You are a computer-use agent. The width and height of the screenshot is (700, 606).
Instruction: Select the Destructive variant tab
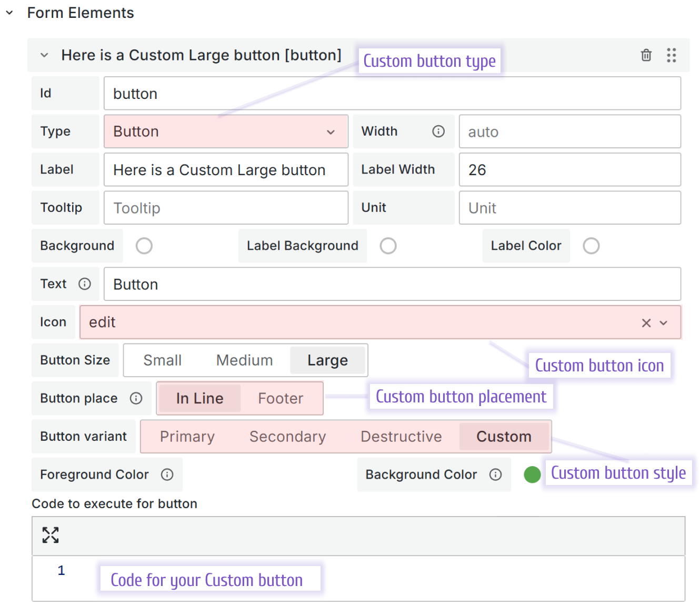(401, 436)
